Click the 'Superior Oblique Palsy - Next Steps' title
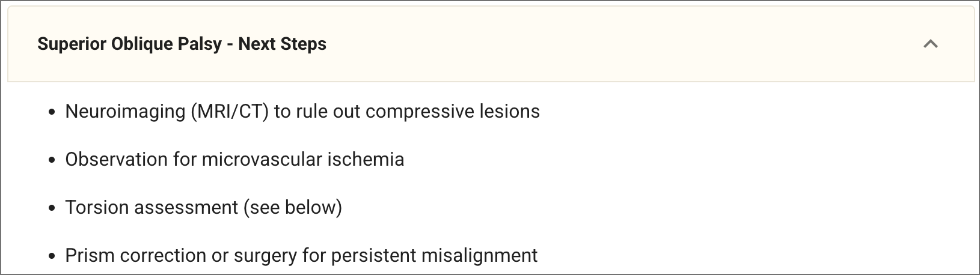Viewport: 980px width, 275px height. pyautogui.click(x=182, y=44)
